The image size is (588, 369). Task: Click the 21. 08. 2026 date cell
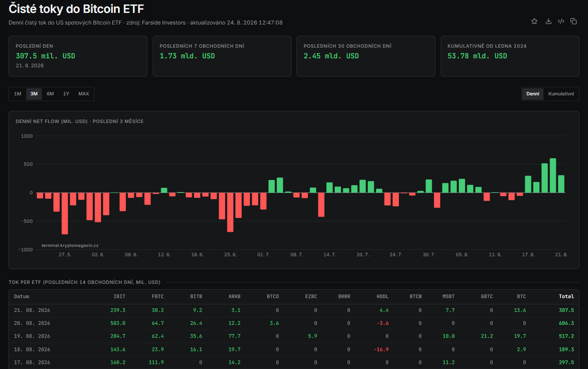point(32,310)
